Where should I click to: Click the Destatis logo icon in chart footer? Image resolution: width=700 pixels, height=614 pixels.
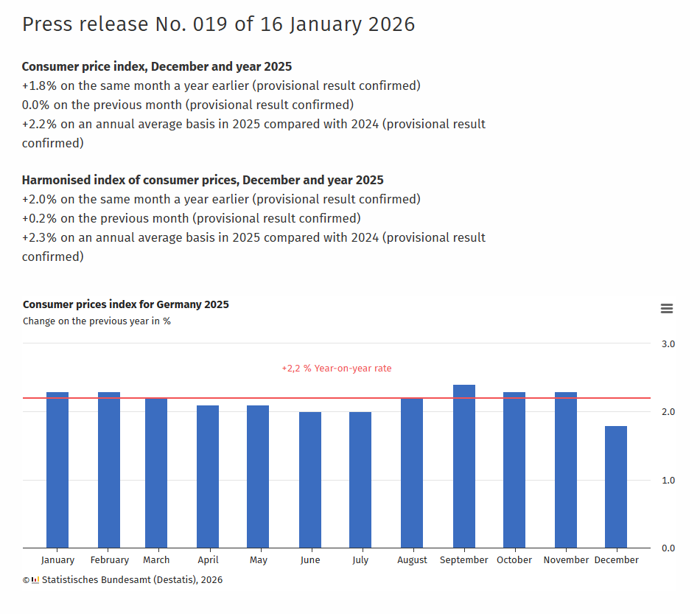click(x=35, y=580)
